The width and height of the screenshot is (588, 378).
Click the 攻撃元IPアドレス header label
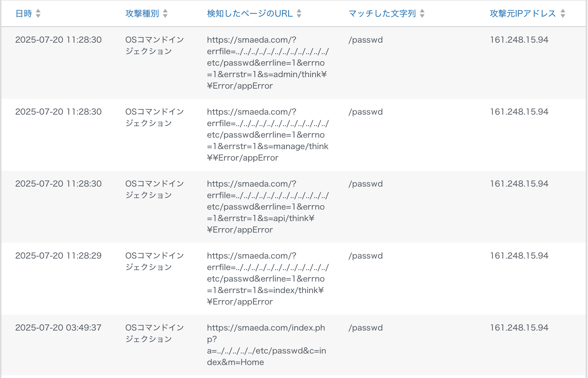(x=523, y=14)
